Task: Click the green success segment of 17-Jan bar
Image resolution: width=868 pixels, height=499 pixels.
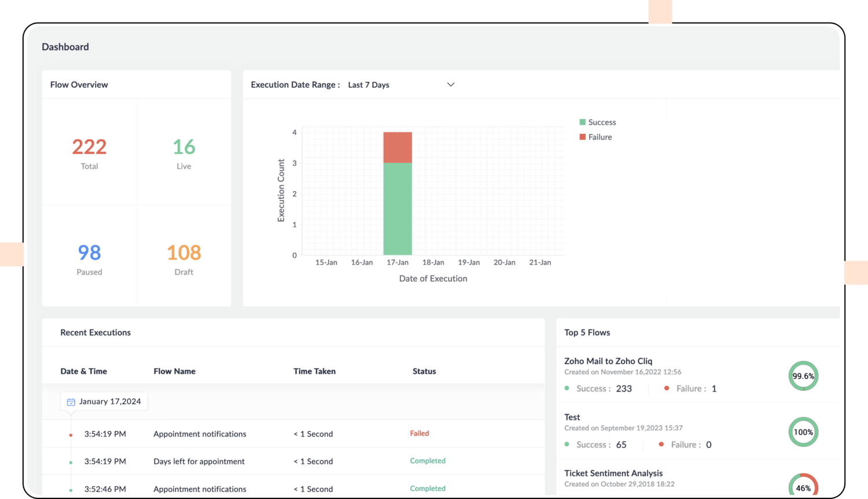Action: [x=398, y=208]
